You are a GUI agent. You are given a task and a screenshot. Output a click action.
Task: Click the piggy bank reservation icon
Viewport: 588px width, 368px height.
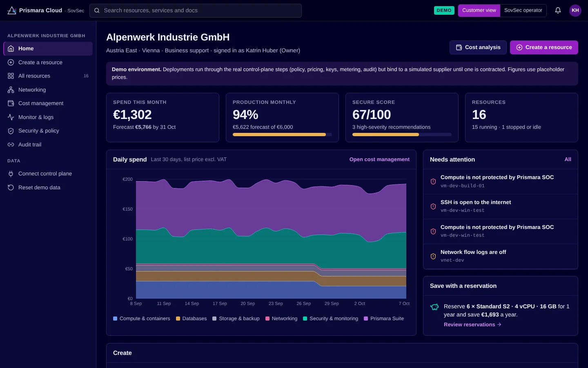(x=435, y=307)
